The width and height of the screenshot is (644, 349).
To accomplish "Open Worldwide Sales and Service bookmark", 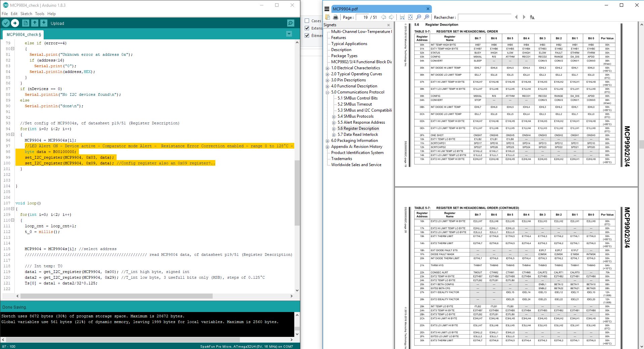I will [356, 165].
